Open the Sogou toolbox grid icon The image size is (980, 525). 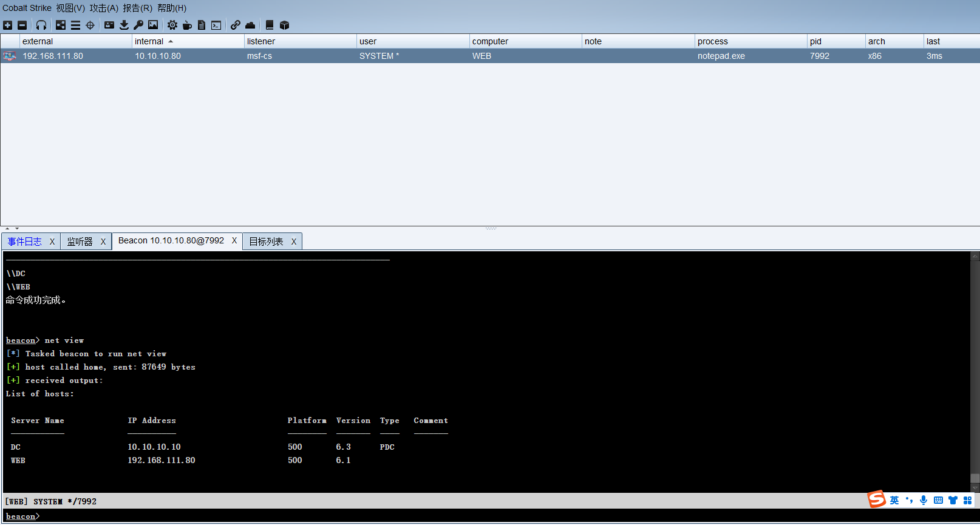pyautogui.click(x=968, y=500)
